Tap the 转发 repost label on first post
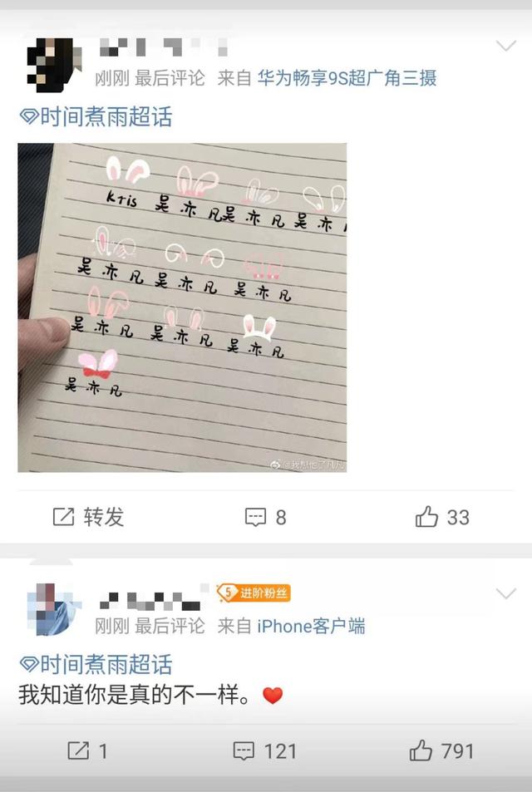Screen dimensions: 532x792 [x=104, y=517]
